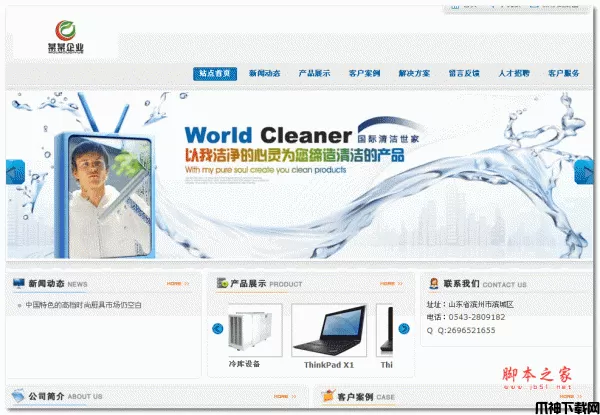Click the 客户案例 CASE section heading
The image size is (600, 415).
point(366,397)
